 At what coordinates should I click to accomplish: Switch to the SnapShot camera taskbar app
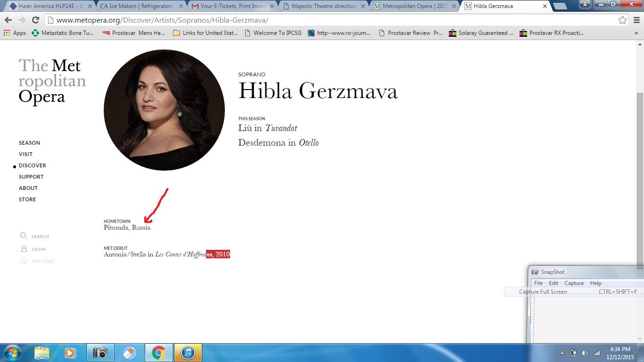tap(100, 353)
